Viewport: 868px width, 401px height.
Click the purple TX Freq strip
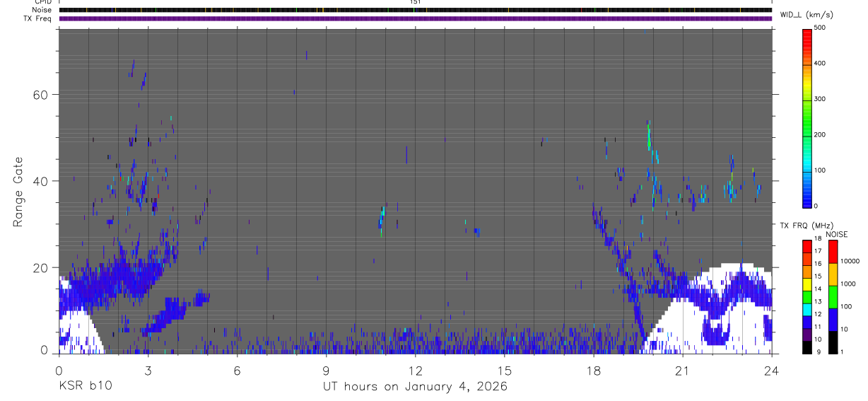pos(415,18)
